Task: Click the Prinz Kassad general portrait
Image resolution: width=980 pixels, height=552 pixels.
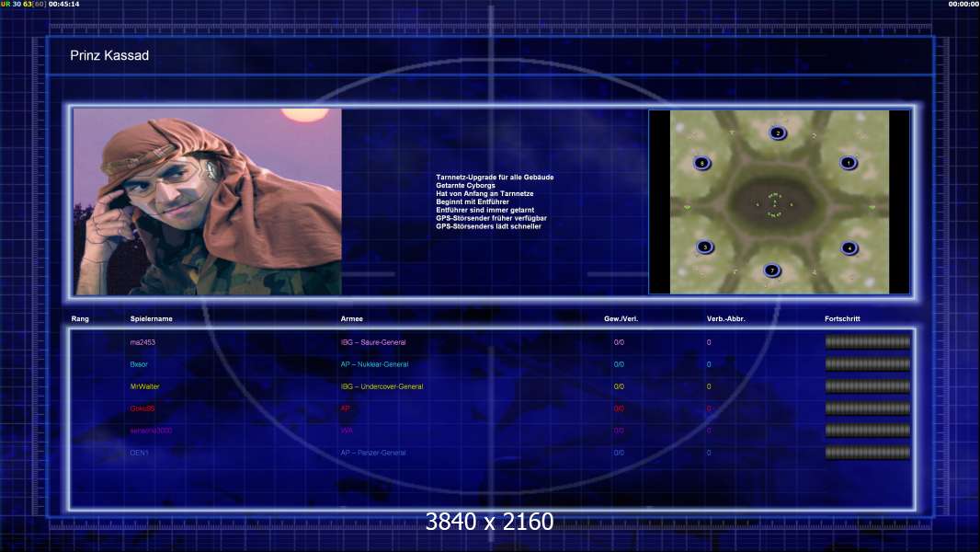Action: click(208, 201)
